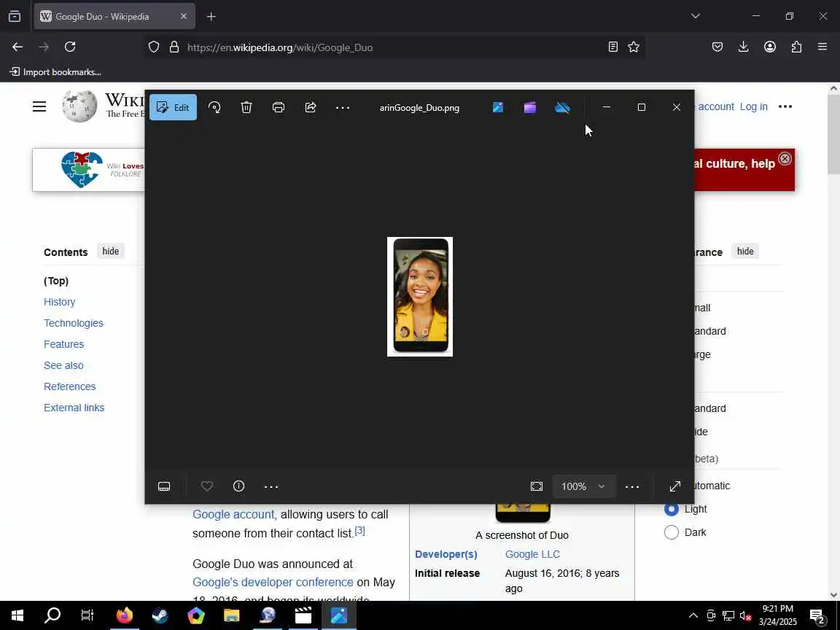This screenshot has width=840, height=630.
Task: Open citation reference [3]
Action: (360, 530)
